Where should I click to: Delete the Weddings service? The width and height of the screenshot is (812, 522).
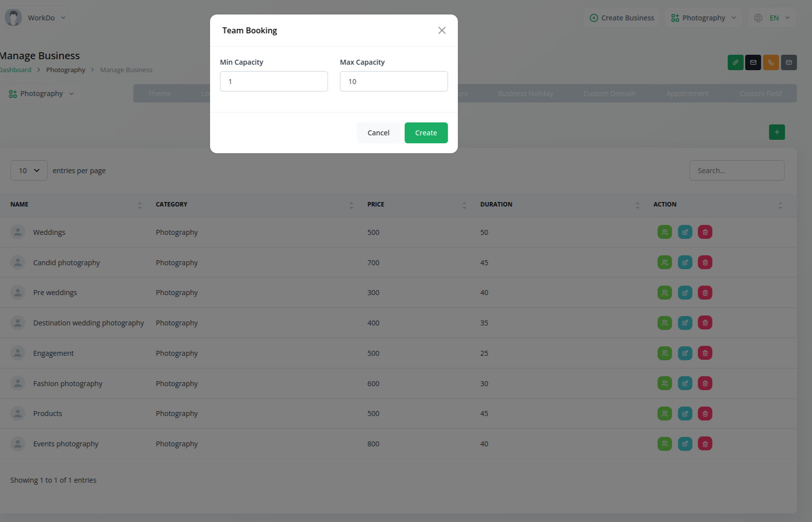click(x=705, y=232)
